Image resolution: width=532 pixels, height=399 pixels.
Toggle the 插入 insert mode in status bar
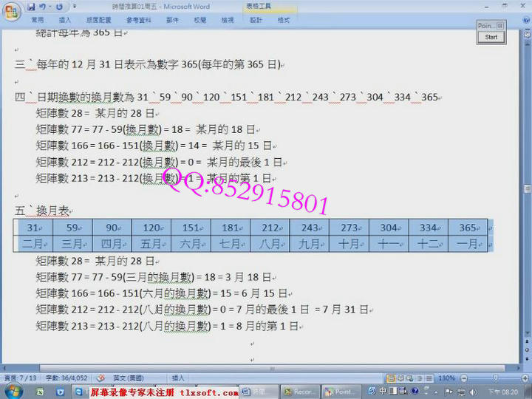click(x=178, y=378)
